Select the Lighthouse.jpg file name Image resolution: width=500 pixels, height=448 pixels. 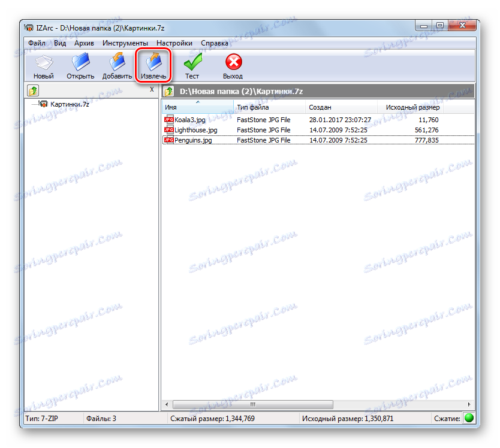(x=196, y=130)
